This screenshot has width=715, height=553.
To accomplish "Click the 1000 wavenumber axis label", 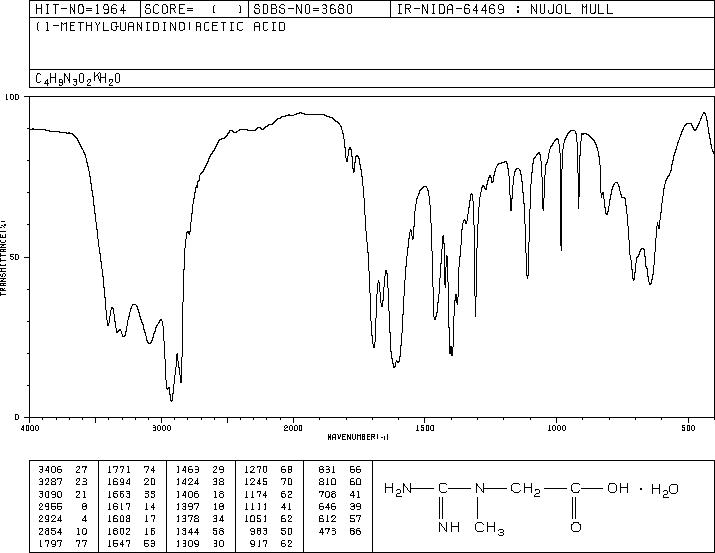I will click(556, 428).
